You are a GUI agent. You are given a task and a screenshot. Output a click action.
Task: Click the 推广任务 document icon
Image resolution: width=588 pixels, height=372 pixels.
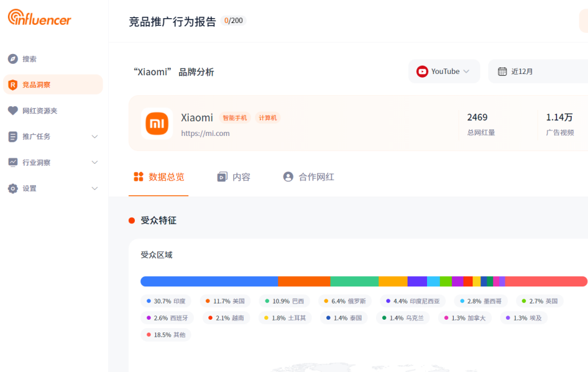point(13,137)
